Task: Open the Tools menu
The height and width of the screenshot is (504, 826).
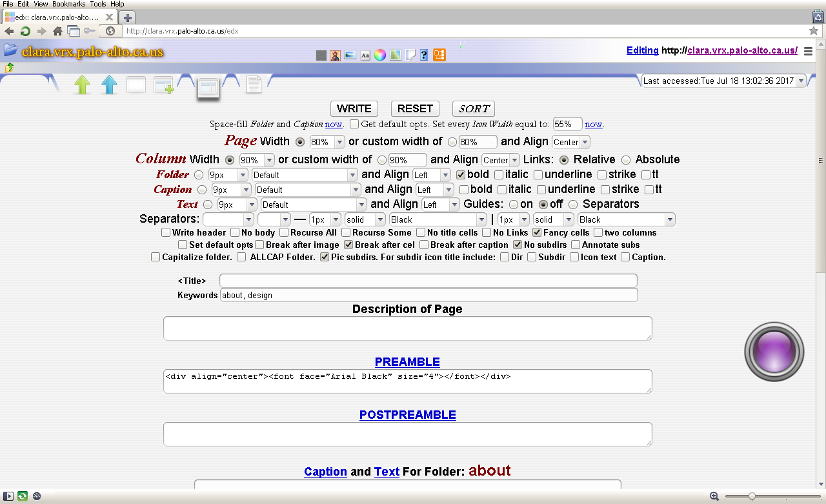Action: pyautogui.click(x=98, y=4)
